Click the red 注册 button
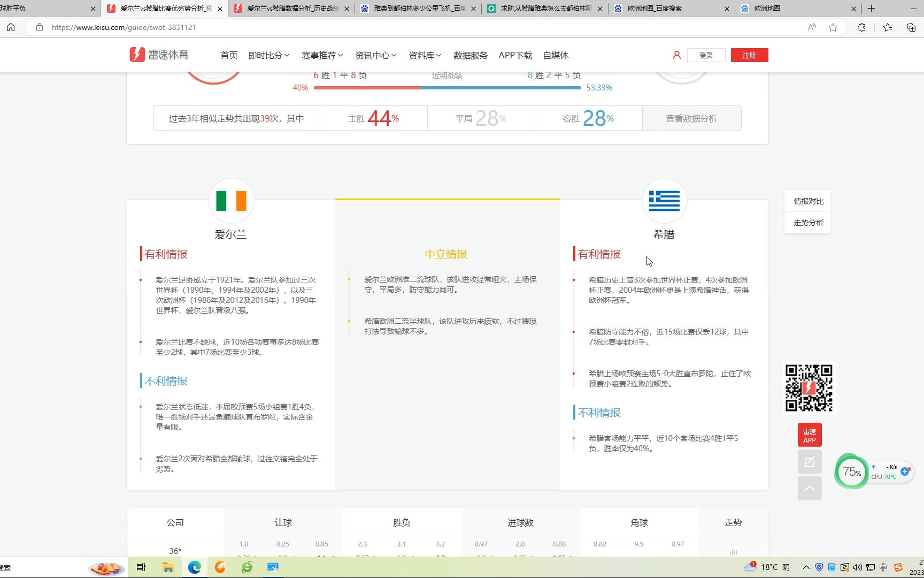 [x=749, y=55]
